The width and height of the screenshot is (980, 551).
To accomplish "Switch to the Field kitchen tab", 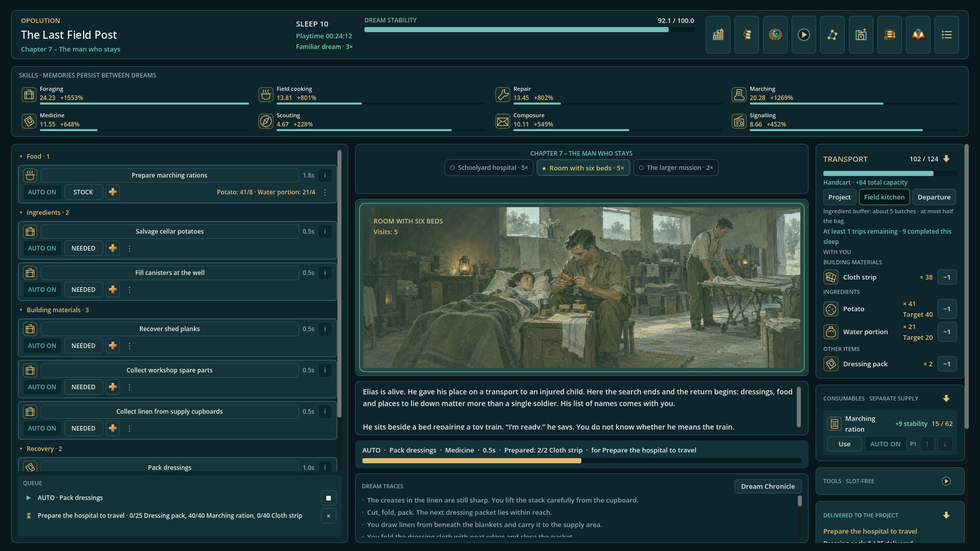I will [884, 197].
